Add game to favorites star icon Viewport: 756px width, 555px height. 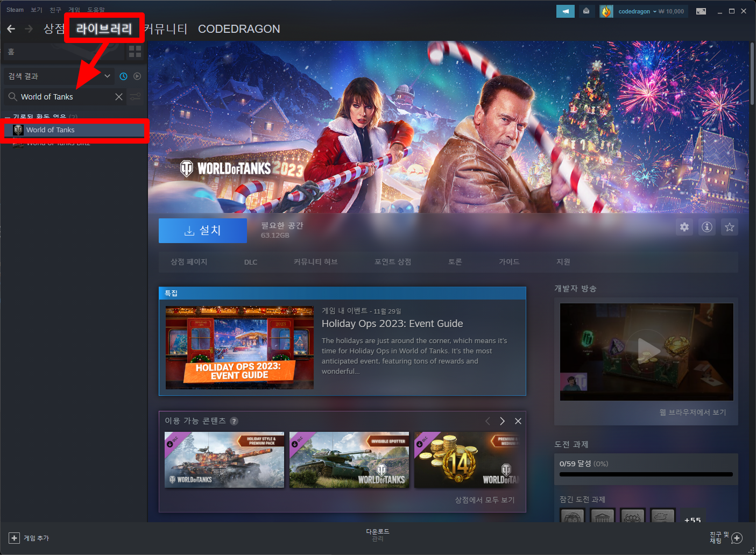point(730,227)
